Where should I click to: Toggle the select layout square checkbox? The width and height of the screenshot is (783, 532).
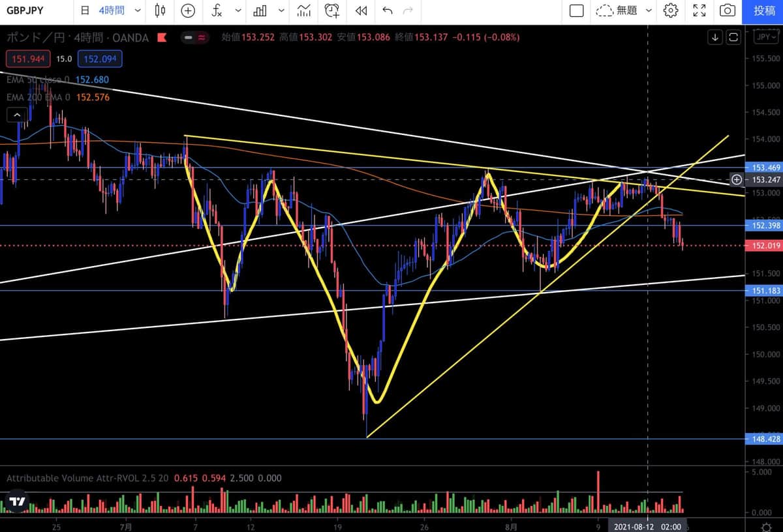pyautogui.click(x=576, y=10)
